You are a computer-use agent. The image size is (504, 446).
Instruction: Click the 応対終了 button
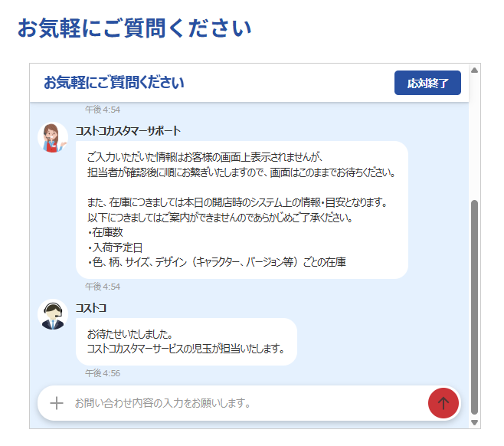(x=427, y=83)
